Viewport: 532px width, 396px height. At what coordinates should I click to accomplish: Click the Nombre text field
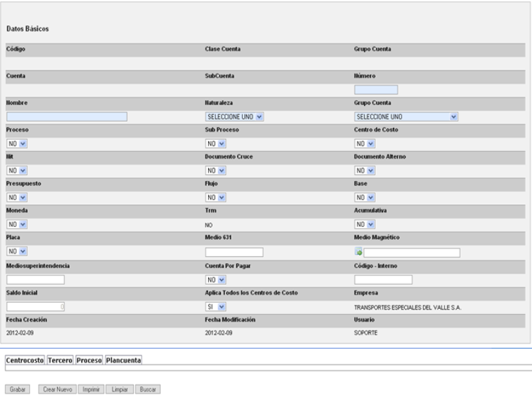[66, 116]
